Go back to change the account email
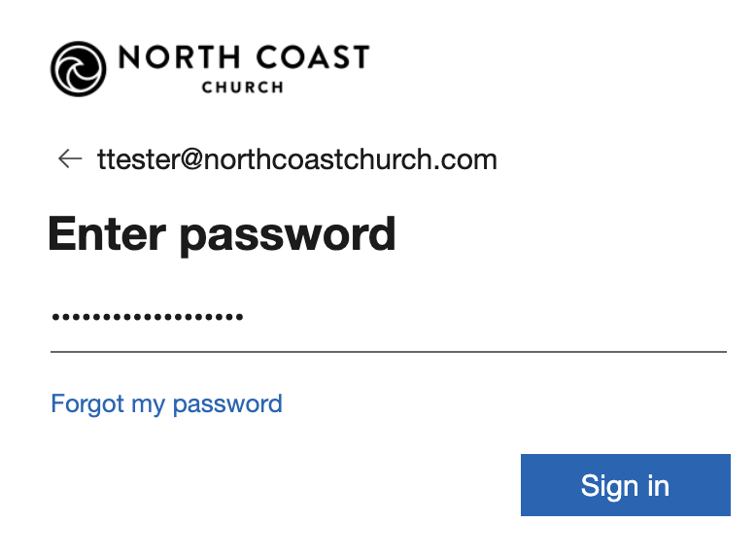The width and height of the screenshot is (756, 558). click(x=70, y=158)
